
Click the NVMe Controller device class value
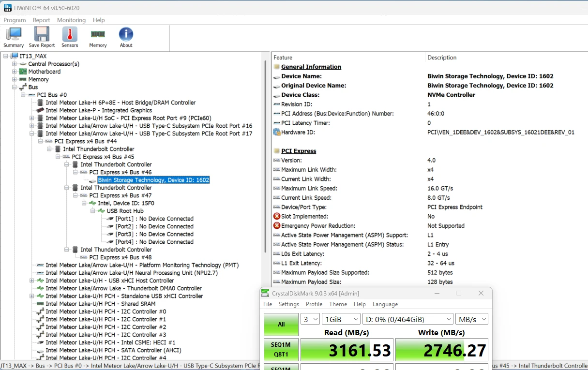click(451, 95)
